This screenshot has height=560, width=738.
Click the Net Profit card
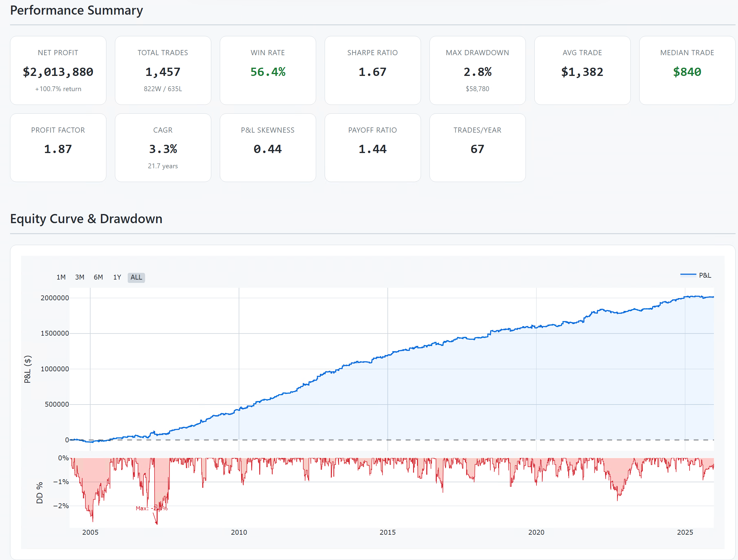click(x=58, y=70)
